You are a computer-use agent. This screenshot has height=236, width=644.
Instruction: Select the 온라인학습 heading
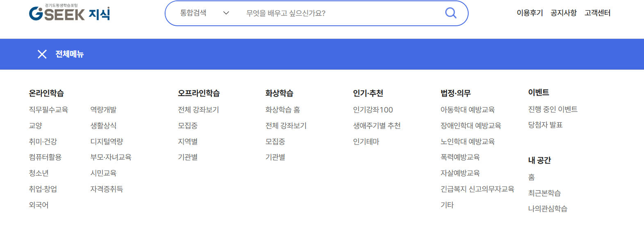[46, 93]
